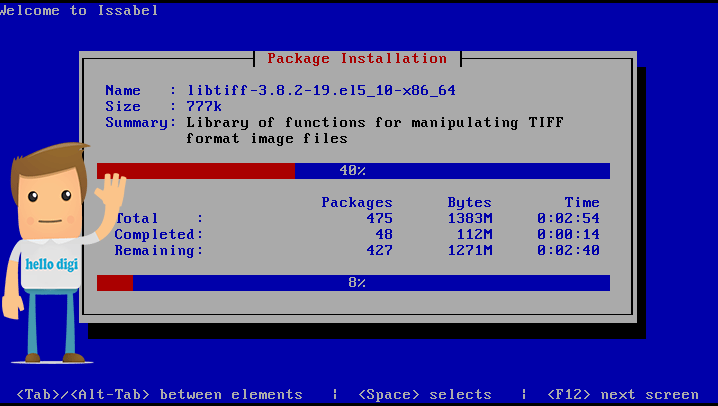Click the Remaining row label
The width and height of the screenshot is (718, 406).
pos(158,250)
